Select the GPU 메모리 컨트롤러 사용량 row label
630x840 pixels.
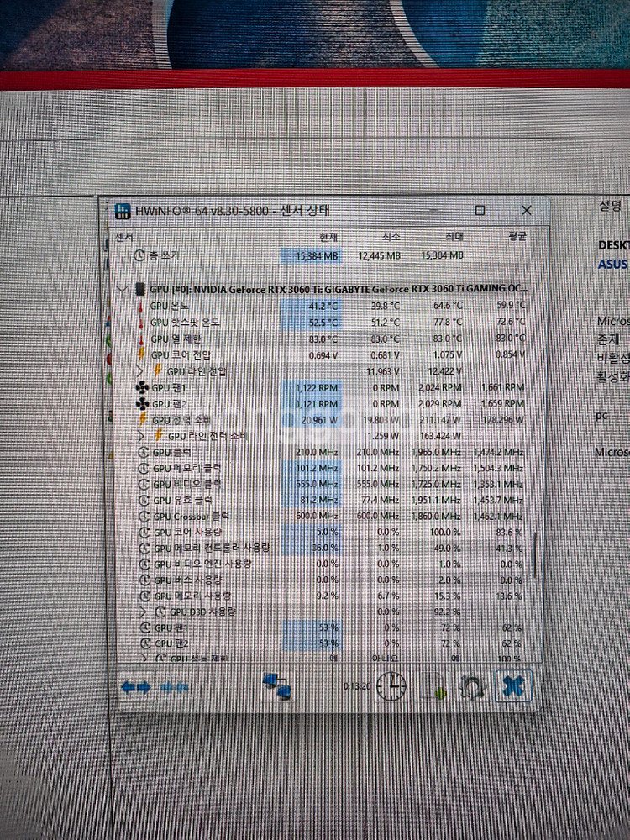coord(212,548)
